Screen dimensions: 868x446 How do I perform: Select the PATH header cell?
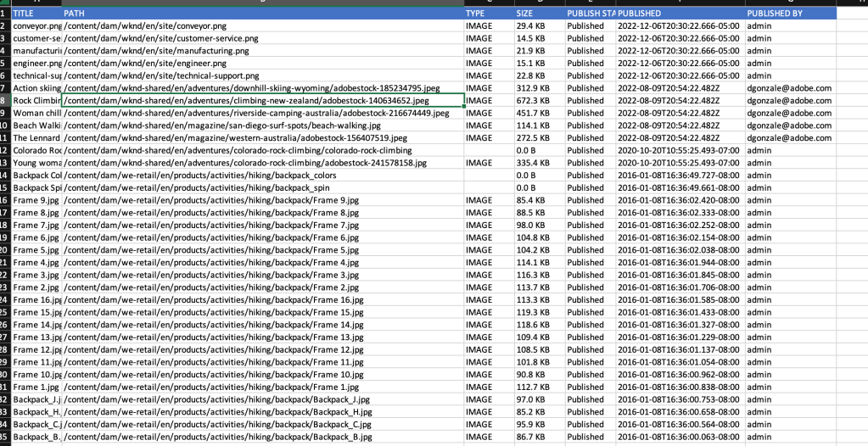[x=262, y=14]
